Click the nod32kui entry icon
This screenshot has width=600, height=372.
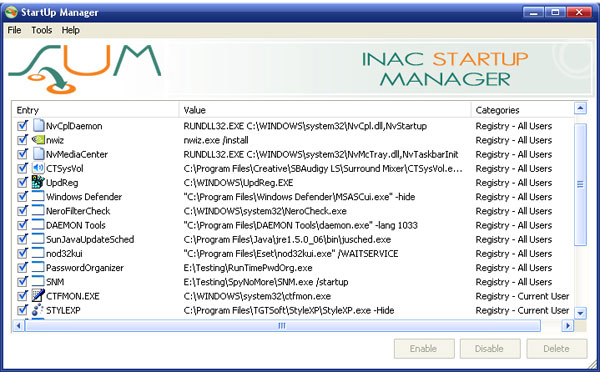click(38, 253)
